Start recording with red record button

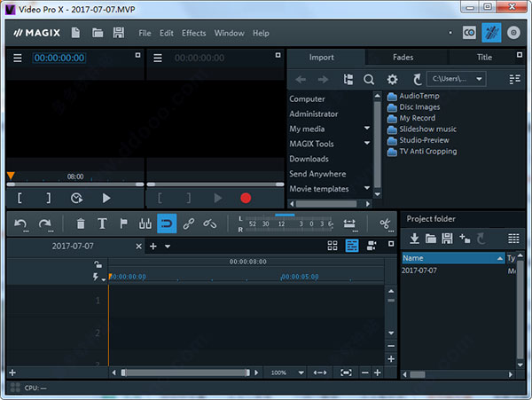246,198
